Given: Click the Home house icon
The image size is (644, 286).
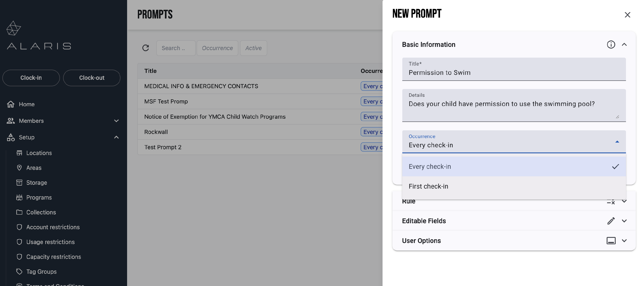Looking at the screenshot, I should point(11,104).
